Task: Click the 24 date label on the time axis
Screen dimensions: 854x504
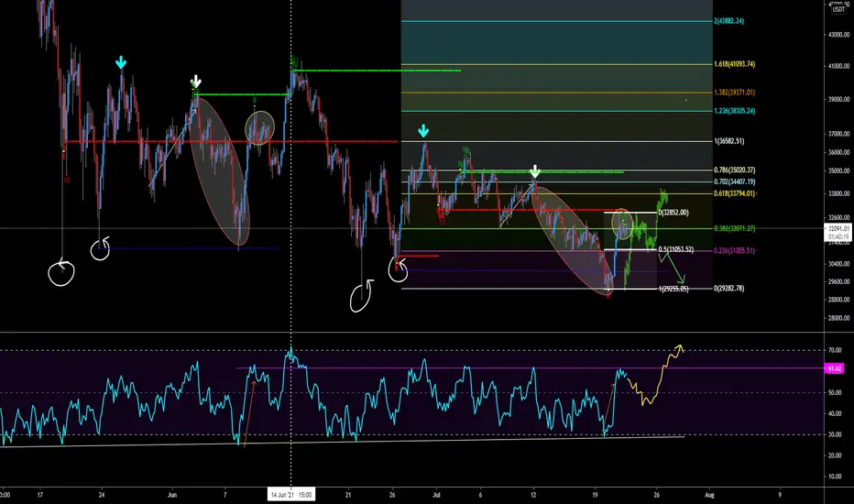Action: tap(102, 495)
